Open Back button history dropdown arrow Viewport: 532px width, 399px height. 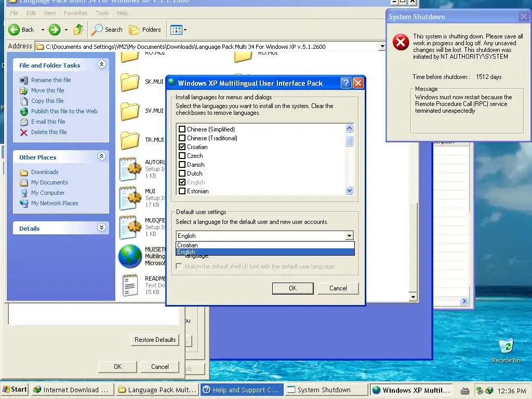click(43, 30)
